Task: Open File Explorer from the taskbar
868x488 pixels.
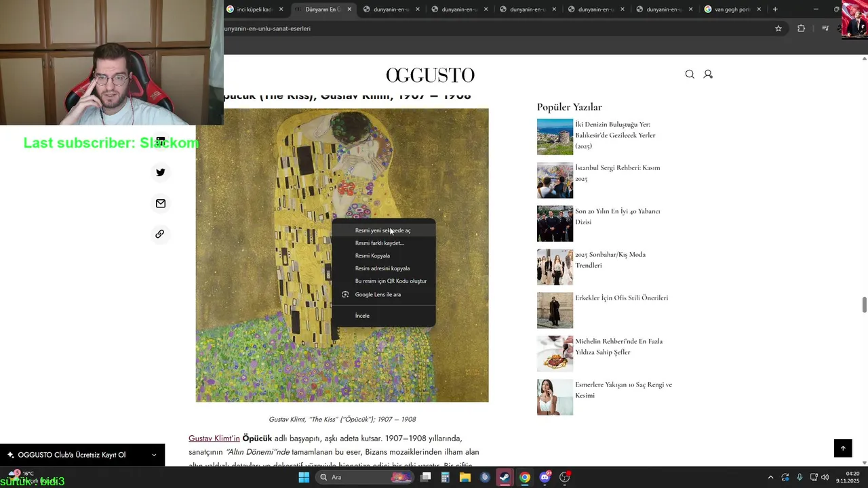Action: click(465, 477)
